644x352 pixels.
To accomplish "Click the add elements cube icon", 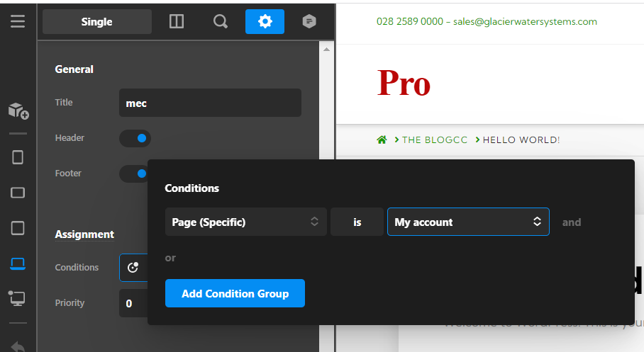I will 18,111.
